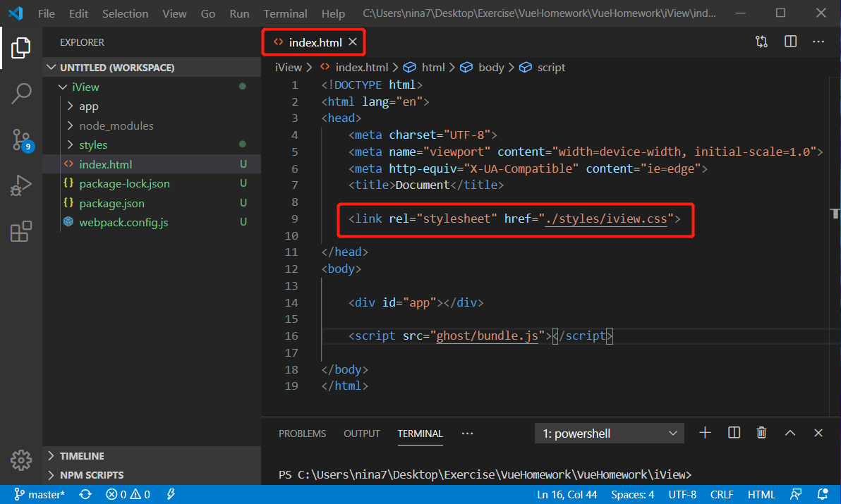Open changes compare icon in editor toolbar
Image resolution: width=841 pixels, height=504 pixels.
[x=761, y=42]
